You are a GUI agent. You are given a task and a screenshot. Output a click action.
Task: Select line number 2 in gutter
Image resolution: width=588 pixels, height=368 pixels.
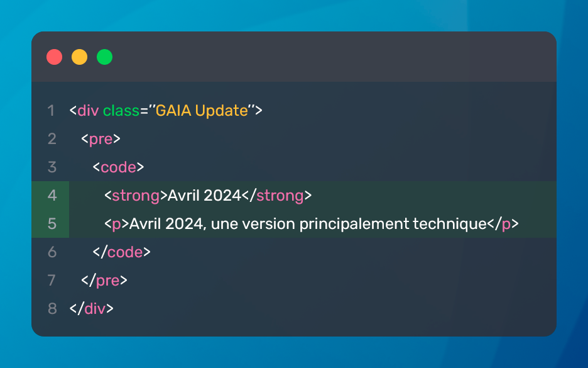(x=52, y=139)
